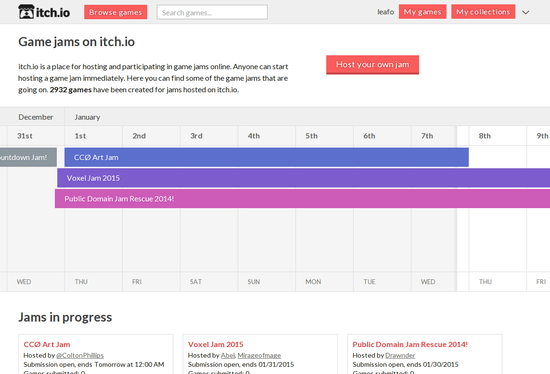Click the TUE weekday label
Screen dimensions: 550x374
[369, 282]
